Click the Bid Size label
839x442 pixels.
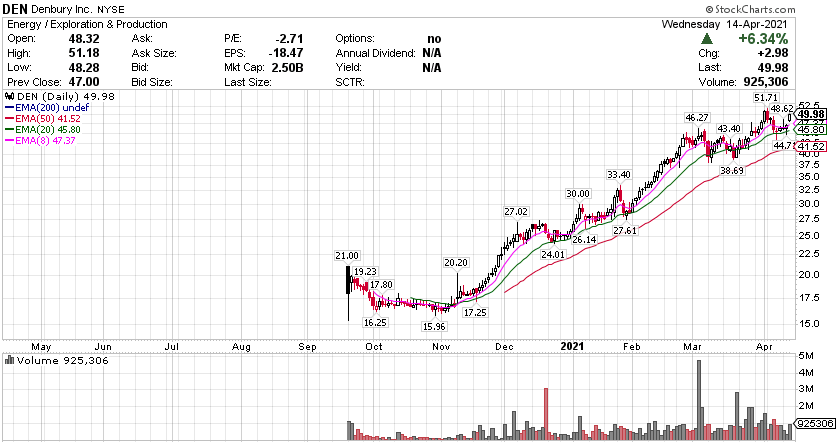coord(152,82)
